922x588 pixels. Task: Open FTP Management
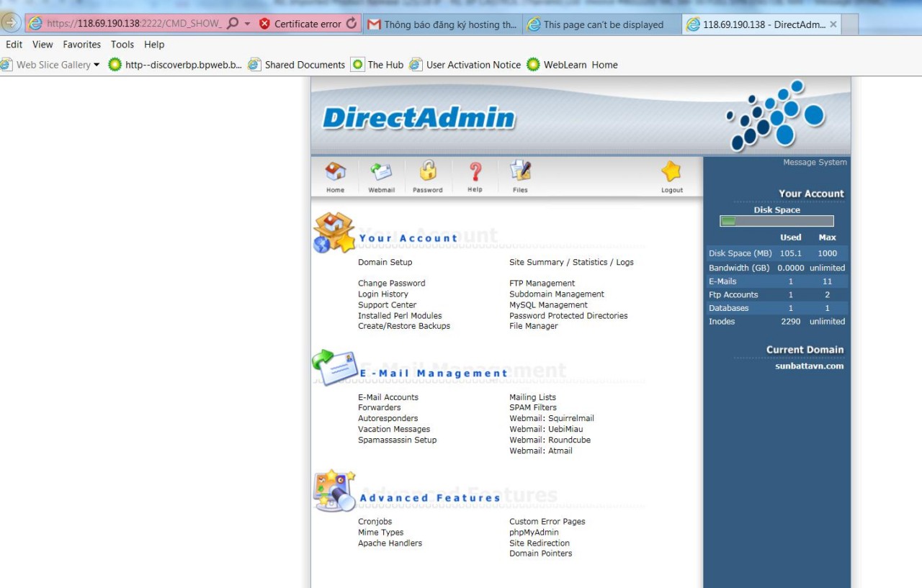pyautogui.click(x=542, y=284)
